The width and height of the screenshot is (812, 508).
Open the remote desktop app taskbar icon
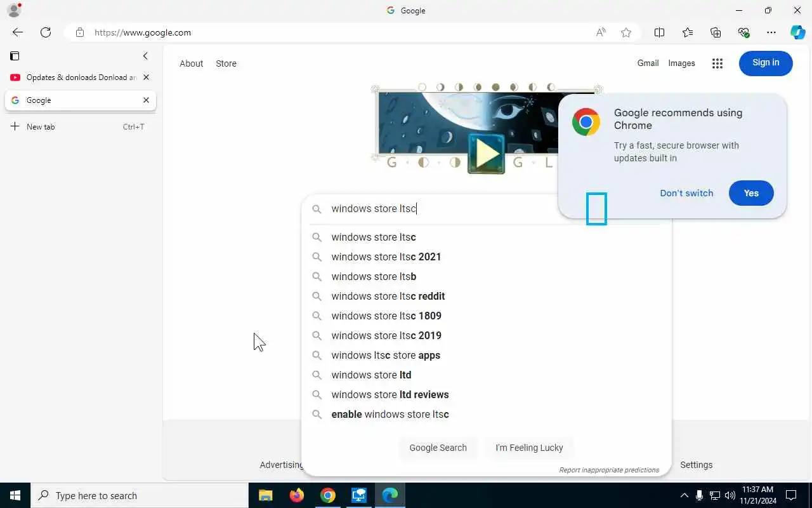point(358,495)
